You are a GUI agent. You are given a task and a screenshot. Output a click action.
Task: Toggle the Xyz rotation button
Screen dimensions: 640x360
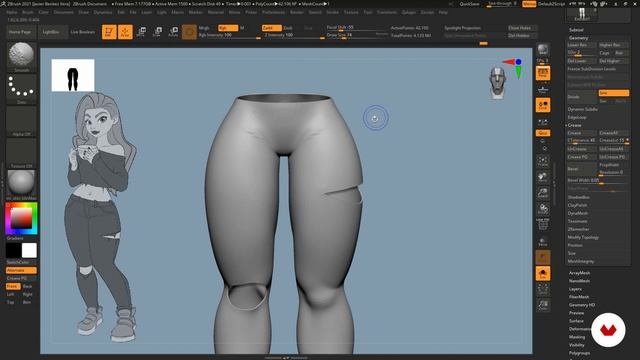tap(542, 133)
